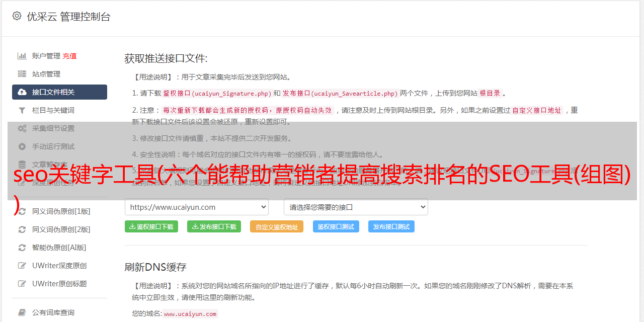Click the refresh icon next to 同义词伪原创[1版]
The image size is (644, 322).
coord(22,211)
